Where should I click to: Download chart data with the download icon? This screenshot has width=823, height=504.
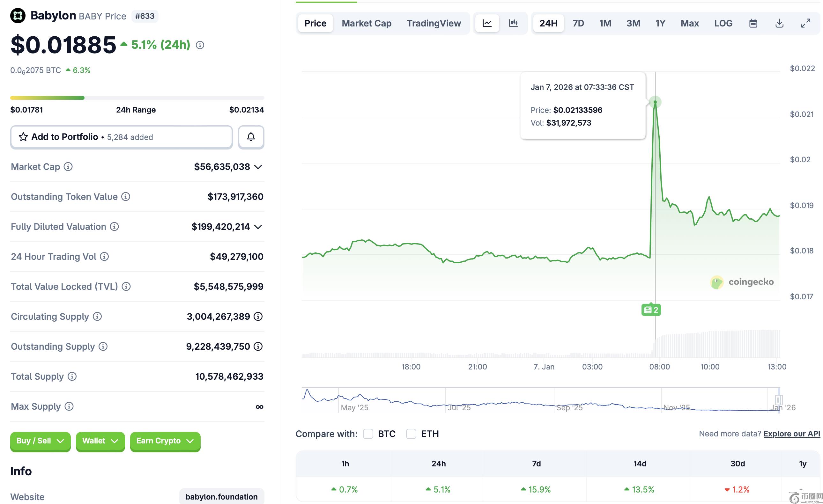(779, 23)
